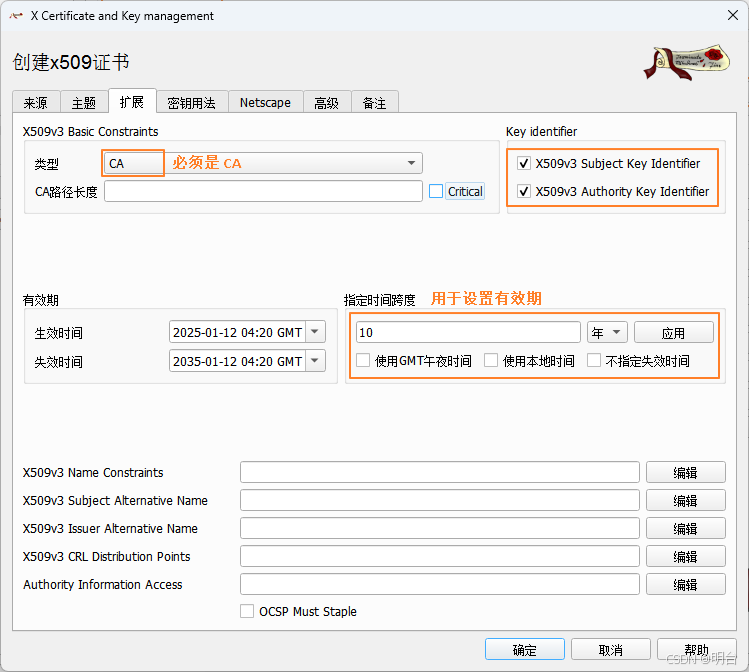Click the X509v3 CRL Distribution Points label

click(x=107, y=557)
